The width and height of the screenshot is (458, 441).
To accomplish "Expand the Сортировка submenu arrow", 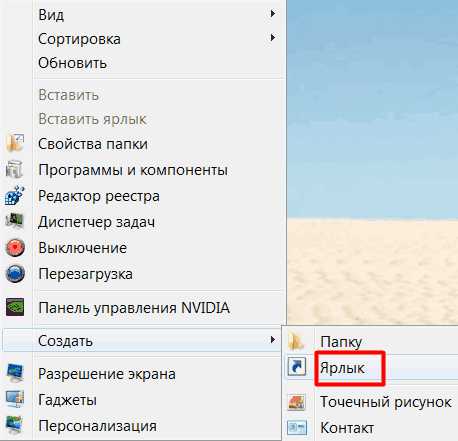I will [x=273, y=37].
